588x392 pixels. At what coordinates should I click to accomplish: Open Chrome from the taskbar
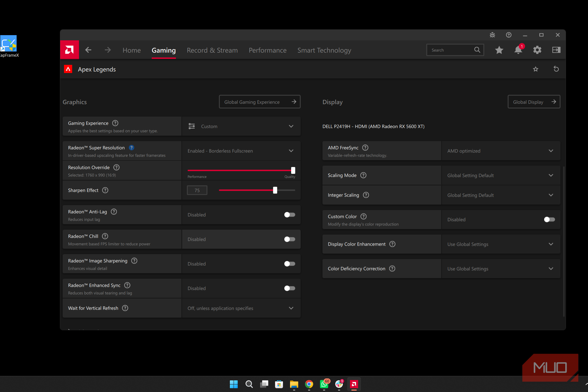309,384
